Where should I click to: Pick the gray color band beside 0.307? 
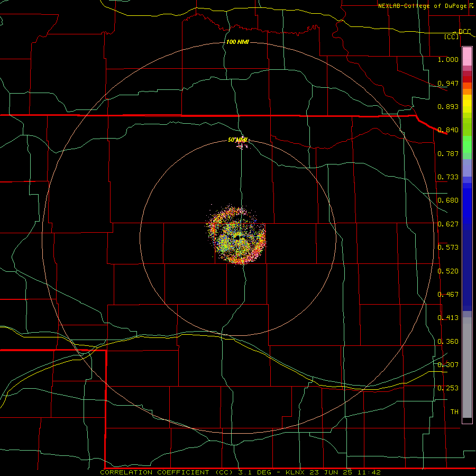point(467,368)
